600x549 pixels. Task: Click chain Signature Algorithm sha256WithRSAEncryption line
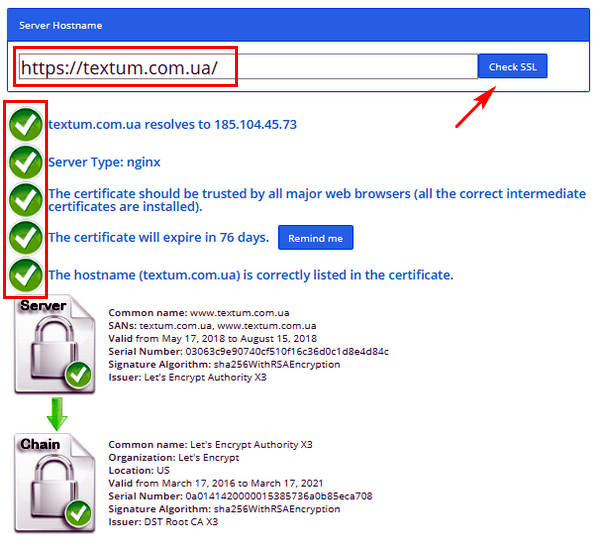point(224,509)
